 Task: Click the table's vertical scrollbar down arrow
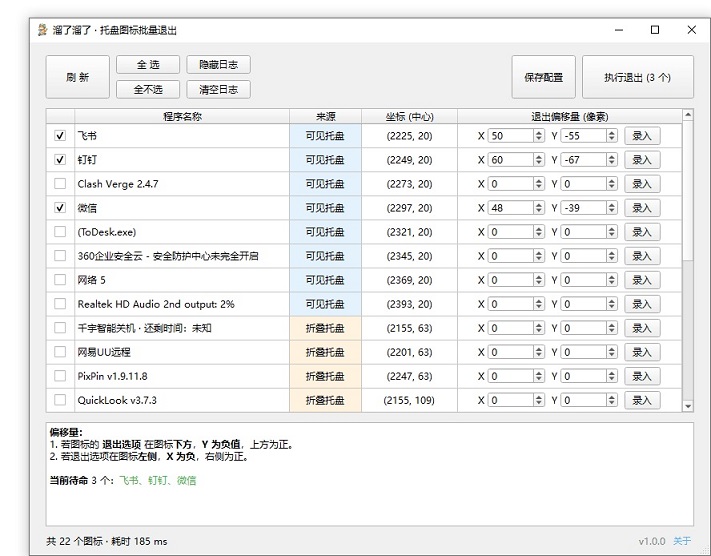pyautogui.click(x=687, y=405)
